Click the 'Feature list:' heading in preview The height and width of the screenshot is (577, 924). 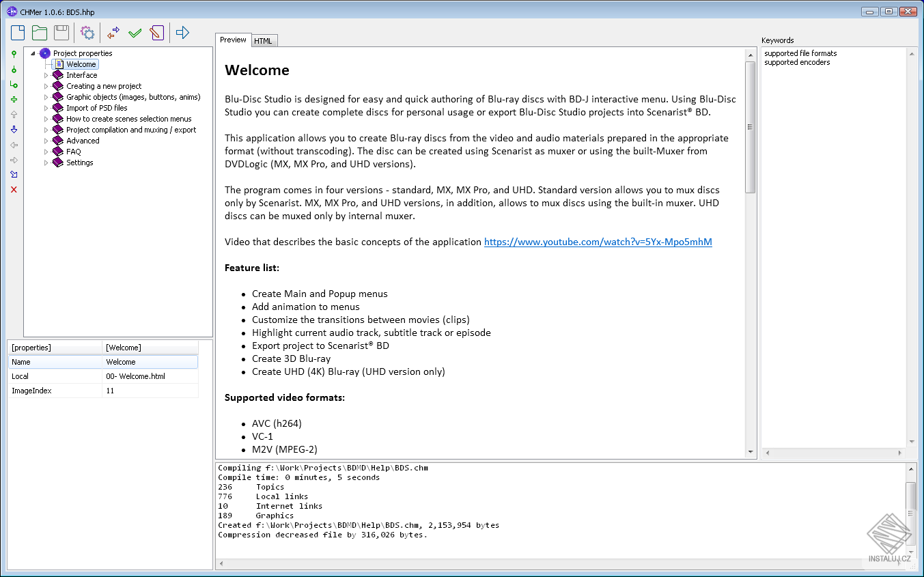click(252, 268)
